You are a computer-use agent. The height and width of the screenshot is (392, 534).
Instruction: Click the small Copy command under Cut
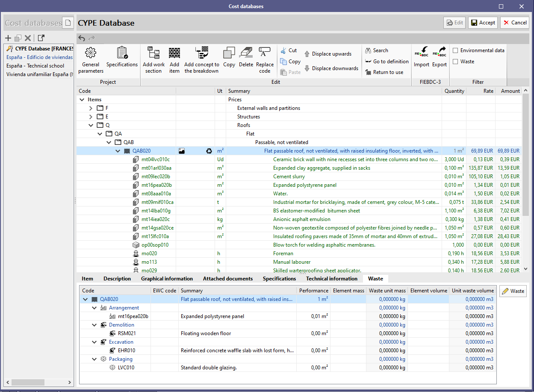[x=291, y=62]
